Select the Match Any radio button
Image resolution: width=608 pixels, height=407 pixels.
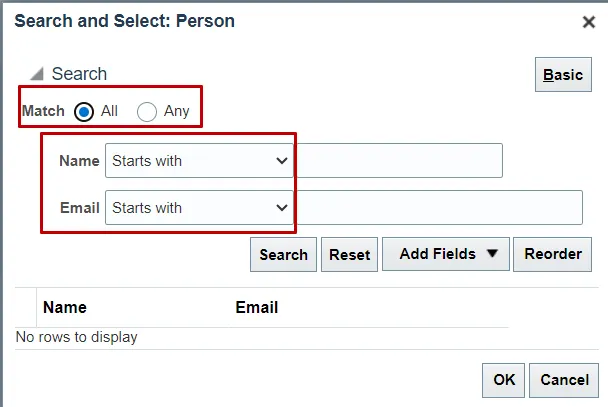pos(147,111)
